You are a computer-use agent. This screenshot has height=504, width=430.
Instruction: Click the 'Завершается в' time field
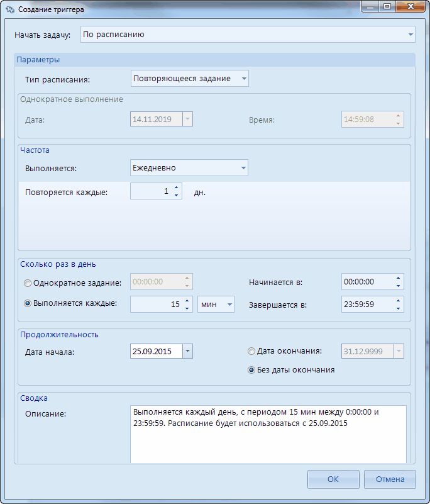367,305
